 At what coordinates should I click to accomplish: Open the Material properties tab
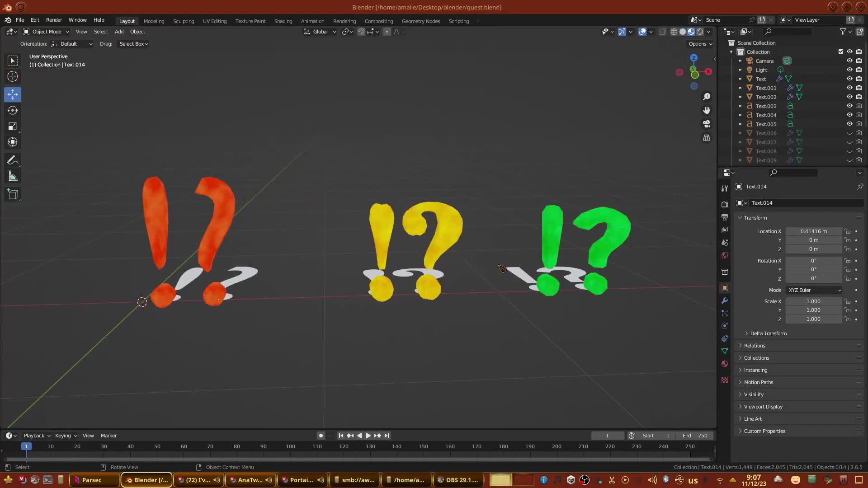[725, 364]
